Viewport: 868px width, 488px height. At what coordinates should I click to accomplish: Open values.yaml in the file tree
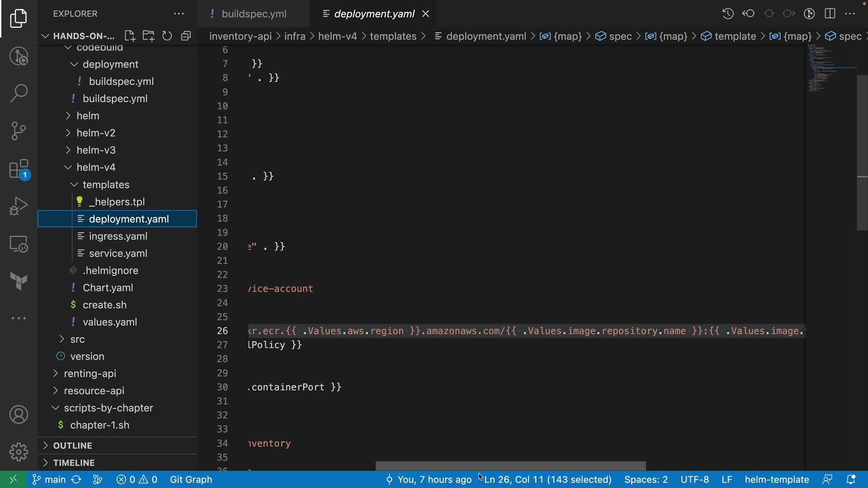coord(109,322)
